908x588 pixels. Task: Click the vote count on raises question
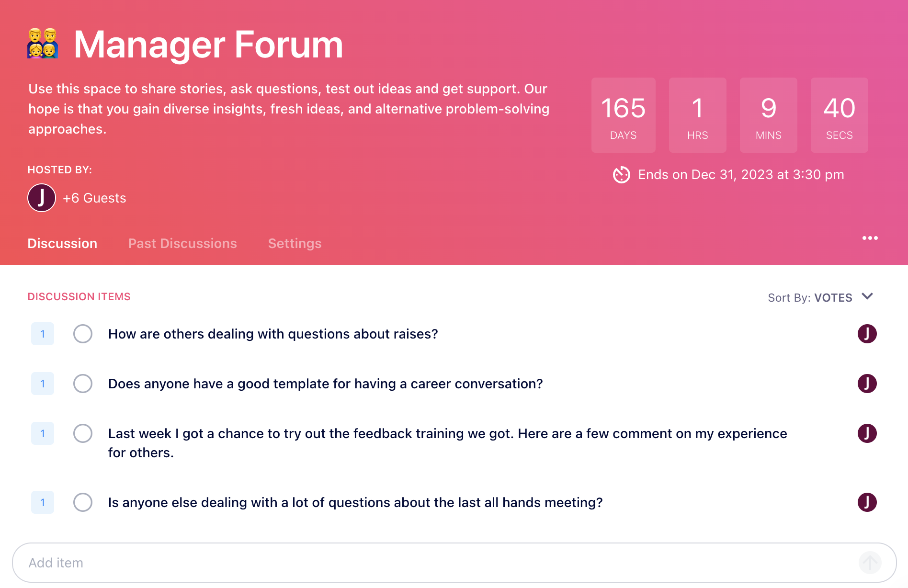[43, 334]
